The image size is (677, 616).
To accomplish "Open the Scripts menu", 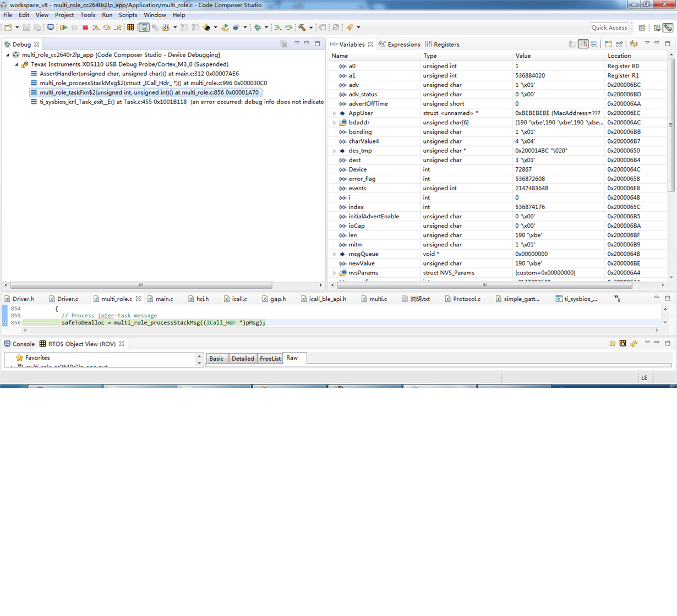I will point(128,15).
